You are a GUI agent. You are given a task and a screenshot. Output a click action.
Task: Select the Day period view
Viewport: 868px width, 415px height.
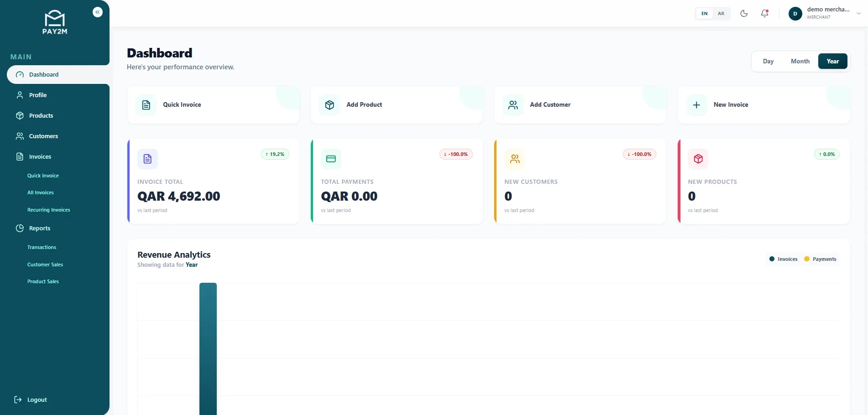coord(768,61)
